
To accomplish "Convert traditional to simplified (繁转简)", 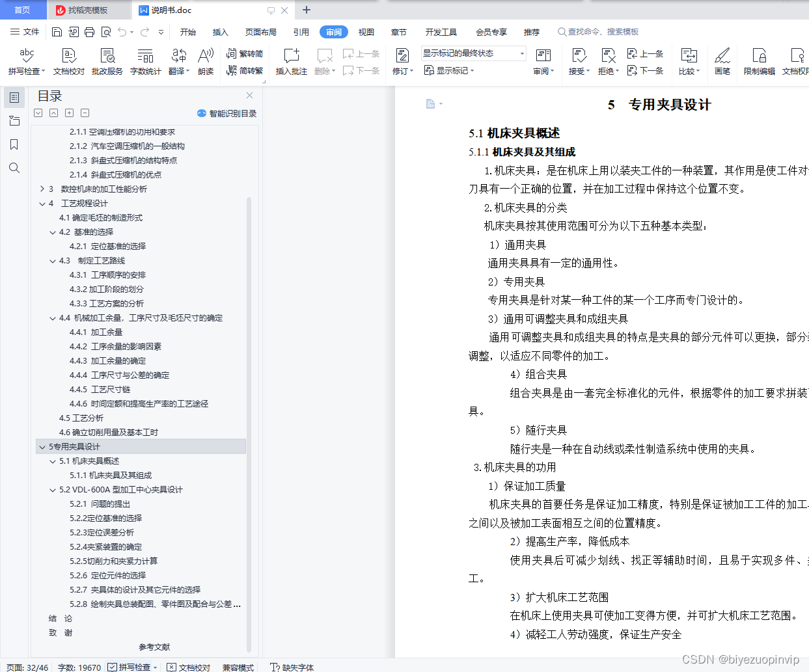I will (245, 54).
